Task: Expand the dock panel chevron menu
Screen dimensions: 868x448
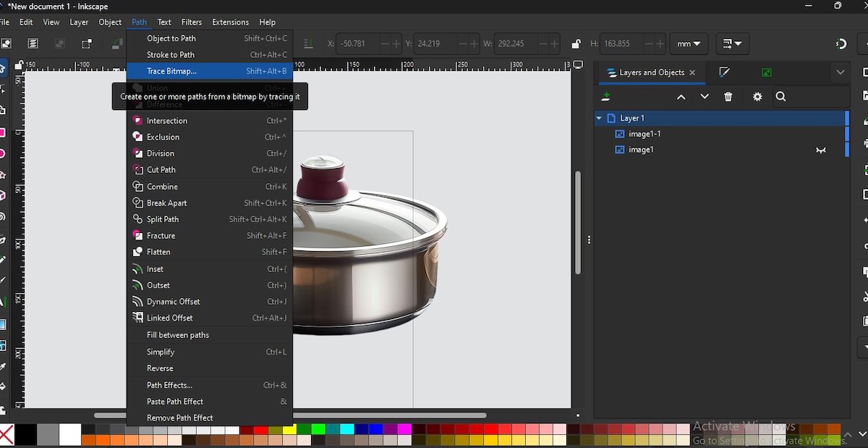Action: pyautogui.click(x=840, y=72)
